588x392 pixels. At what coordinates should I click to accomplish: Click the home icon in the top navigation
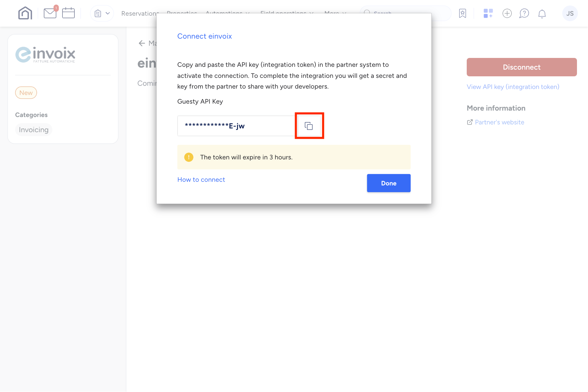[x=25, y=13]
